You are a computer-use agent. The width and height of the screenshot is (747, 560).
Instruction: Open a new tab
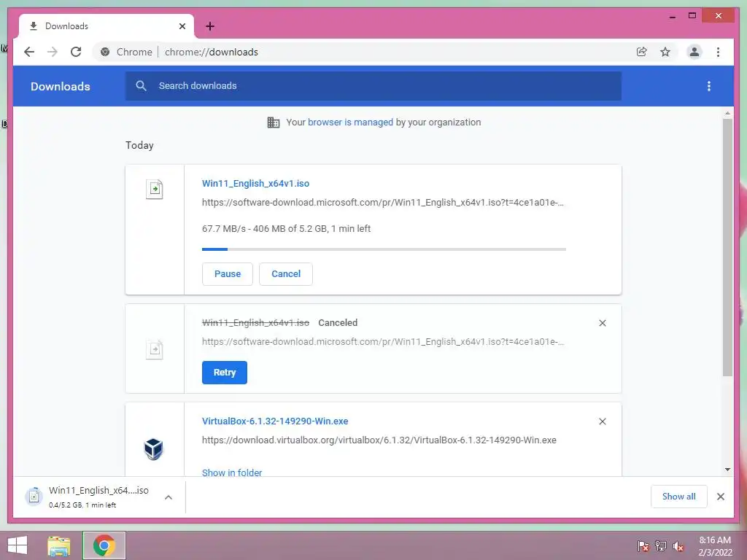[210, 26]
